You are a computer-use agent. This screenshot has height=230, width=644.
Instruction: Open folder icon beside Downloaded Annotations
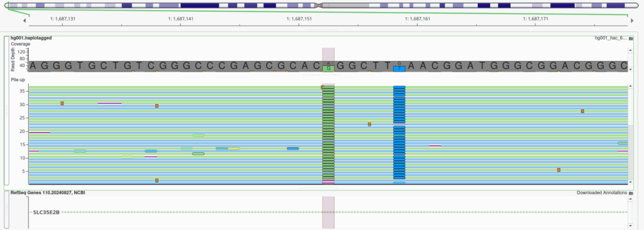point(631,193)
